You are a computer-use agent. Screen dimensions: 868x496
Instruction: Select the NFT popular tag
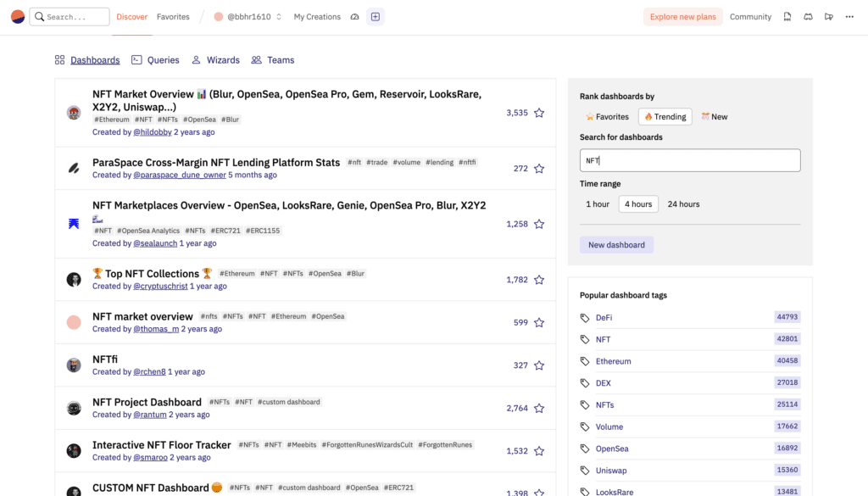603,339
